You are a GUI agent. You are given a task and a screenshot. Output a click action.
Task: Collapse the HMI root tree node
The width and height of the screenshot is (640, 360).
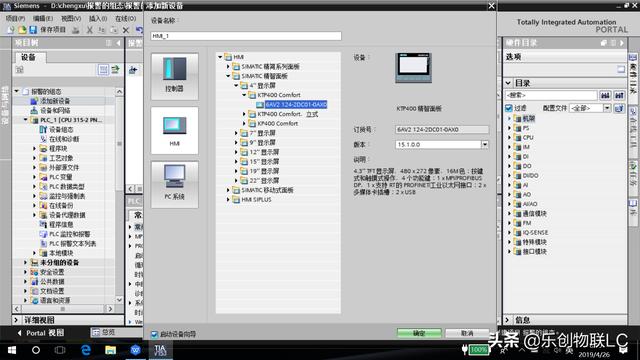220,57
